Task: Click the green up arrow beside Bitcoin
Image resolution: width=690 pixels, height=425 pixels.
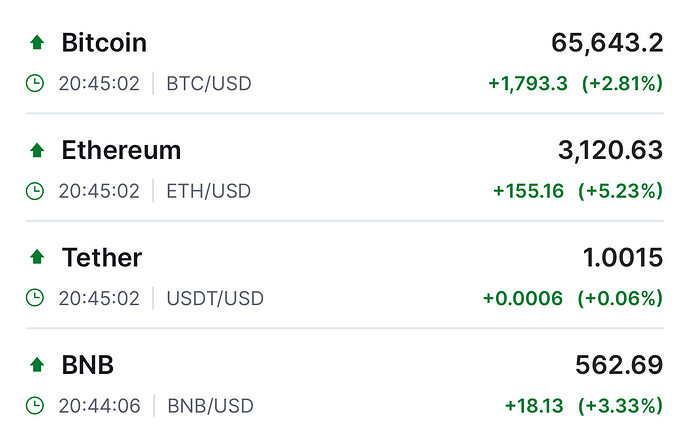Action: [37, 43]
